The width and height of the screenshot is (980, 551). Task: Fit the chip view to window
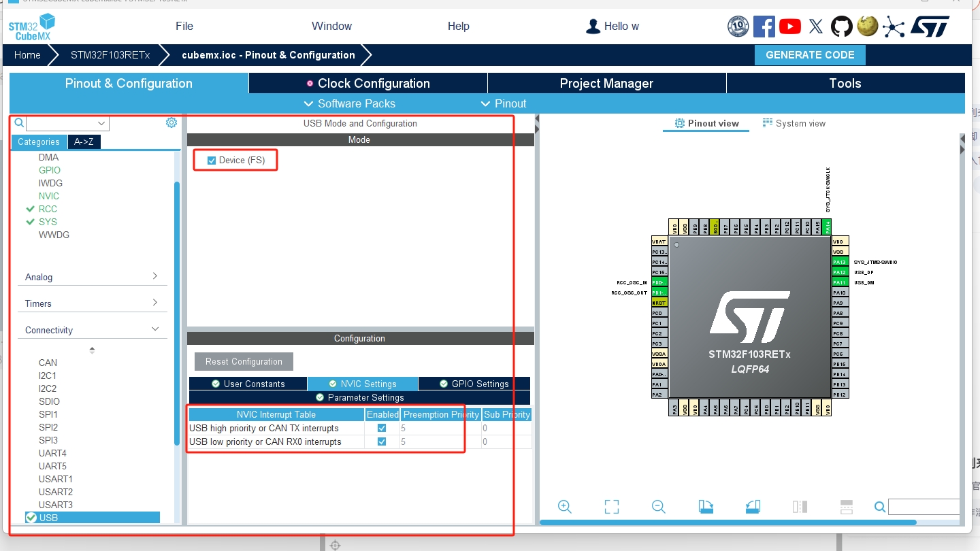click(x=612, y=506)
